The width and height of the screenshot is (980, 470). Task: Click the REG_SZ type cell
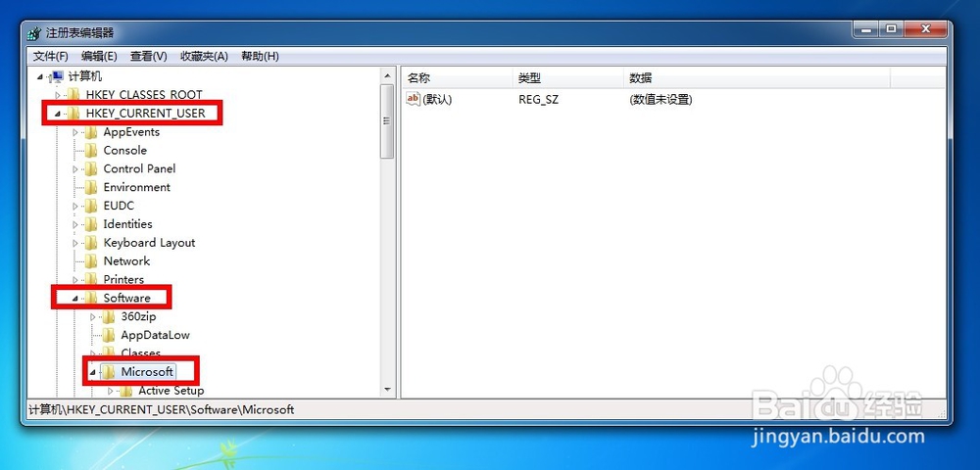tap(539, 99)
